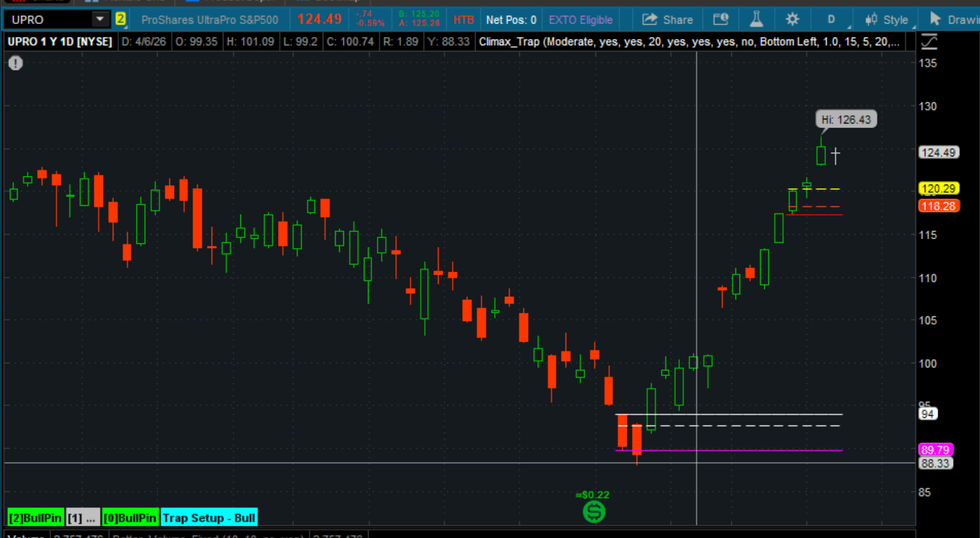Click the Trap Setup - Bull label

tap(209, 518)
